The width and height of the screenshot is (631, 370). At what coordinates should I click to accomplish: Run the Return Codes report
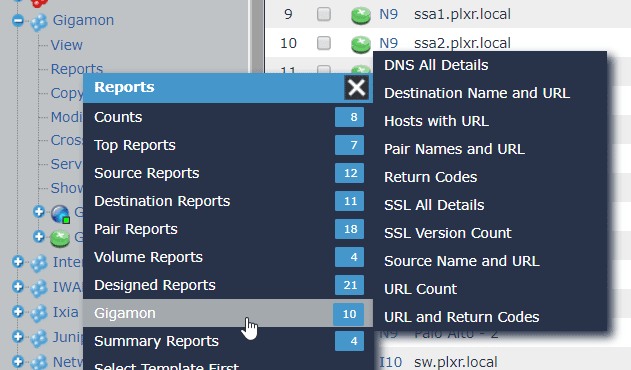(431, 177)
